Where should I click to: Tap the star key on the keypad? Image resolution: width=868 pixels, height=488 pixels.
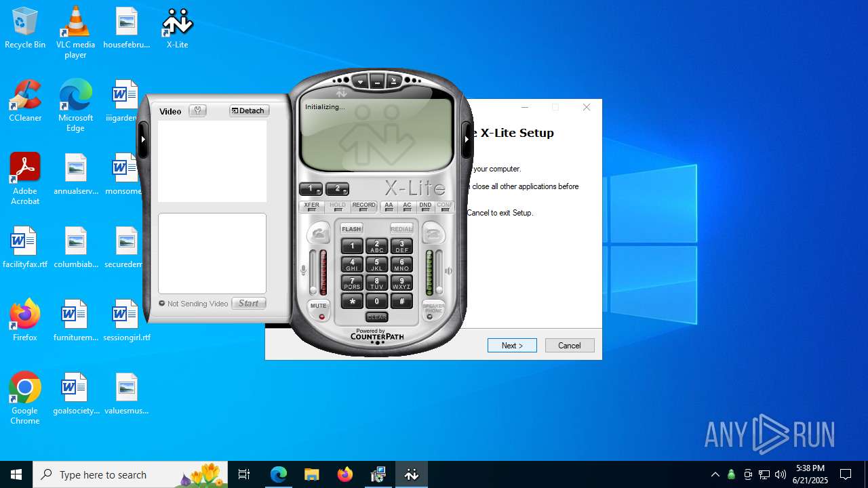point(352,302)
